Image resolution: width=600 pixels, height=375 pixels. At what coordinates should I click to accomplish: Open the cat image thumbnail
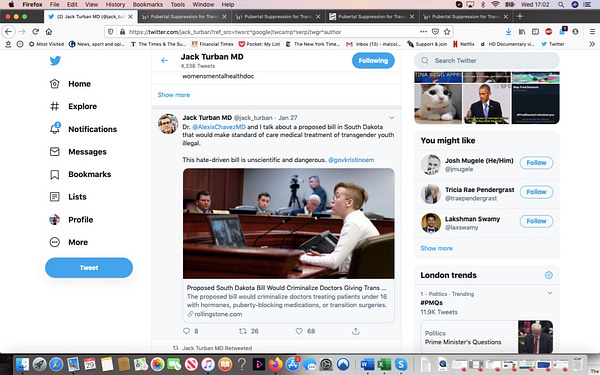point(438,104)
